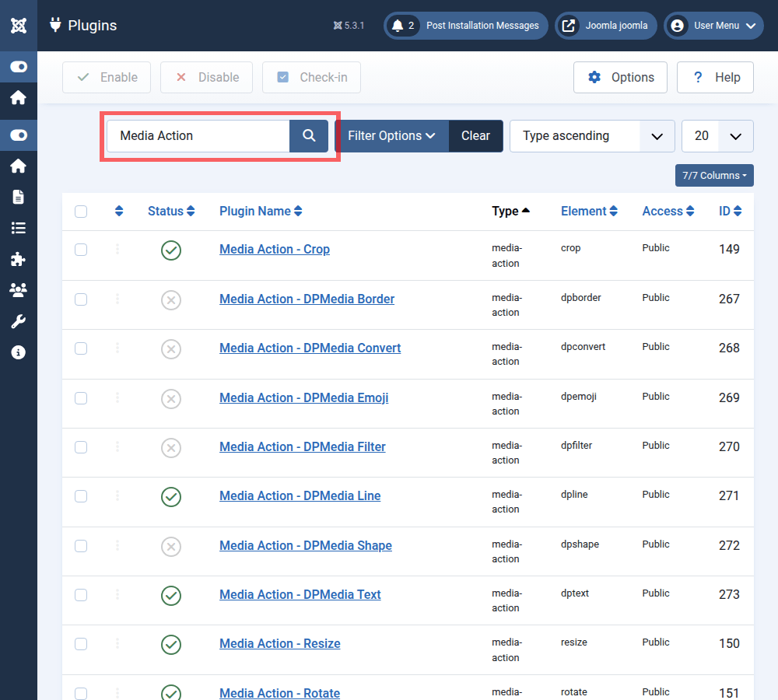Open the Type ascending sort dropdown
Viewport: 778px width, 700px height.
coord(591,136)
